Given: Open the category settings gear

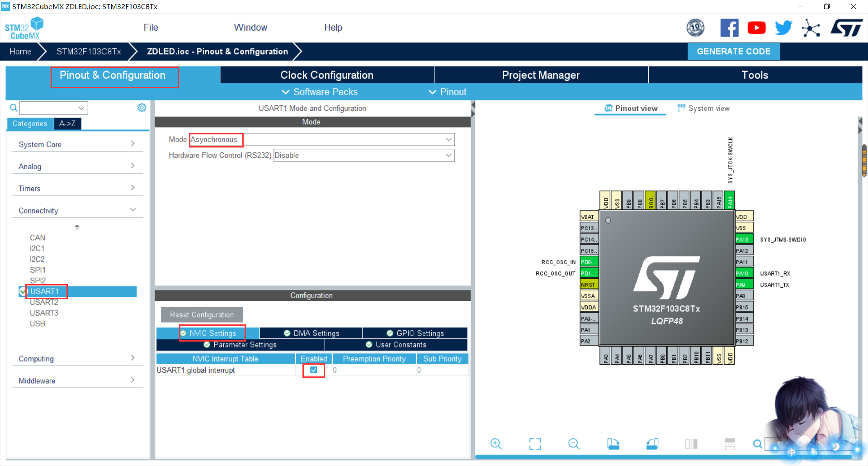Looking at the screenshot, I should (x=142, y=108).
